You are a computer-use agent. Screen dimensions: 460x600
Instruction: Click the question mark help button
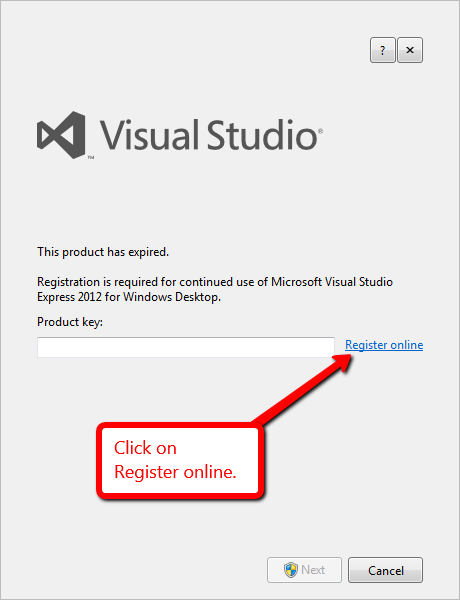(x=382, y=50)
